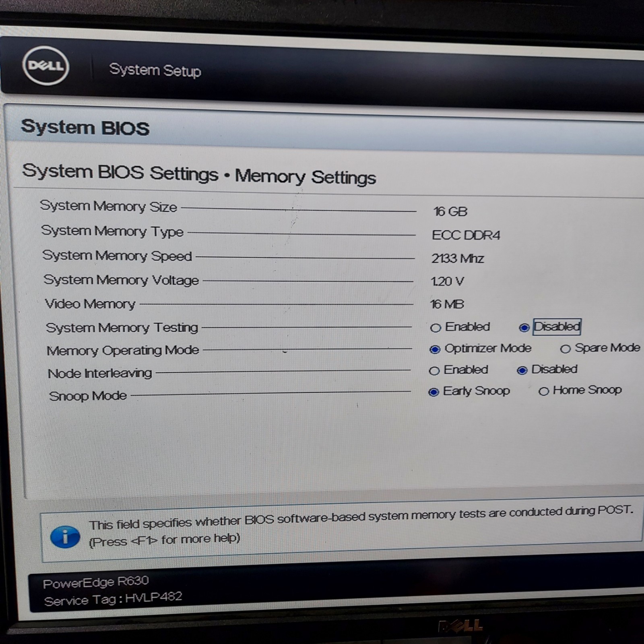The width and height of the screenshot is (644, 644).
Task: Click the 1.20 V voltage value
Action: coord(447,281)
